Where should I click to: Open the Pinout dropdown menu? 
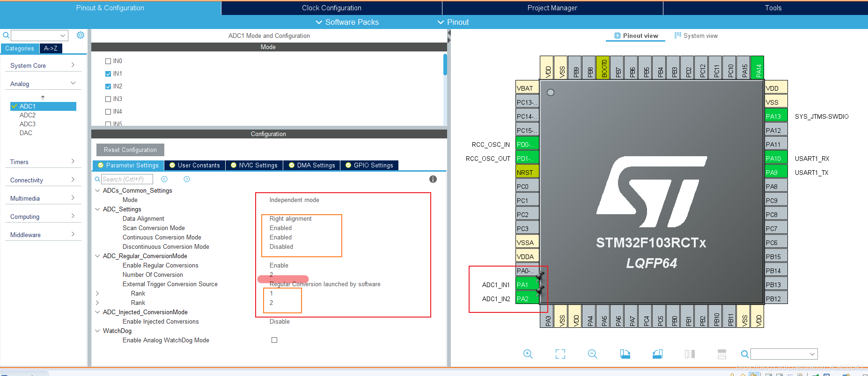453,22
